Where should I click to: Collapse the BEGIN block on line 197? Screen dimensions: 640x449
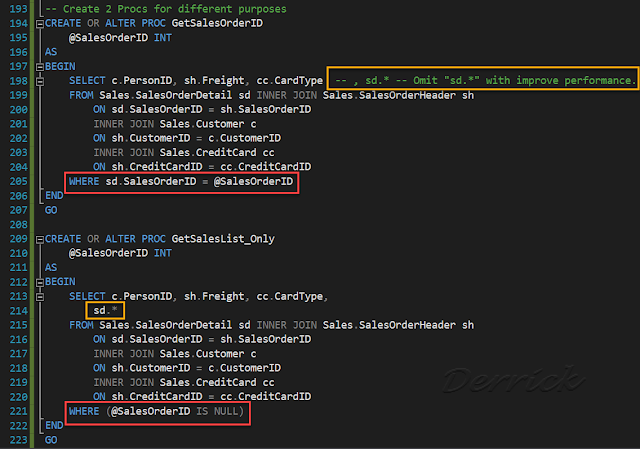tap(40, 67)
